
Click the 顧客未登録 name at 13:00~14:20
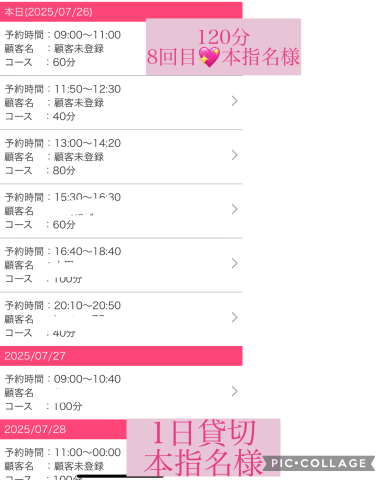click(79, 157)
